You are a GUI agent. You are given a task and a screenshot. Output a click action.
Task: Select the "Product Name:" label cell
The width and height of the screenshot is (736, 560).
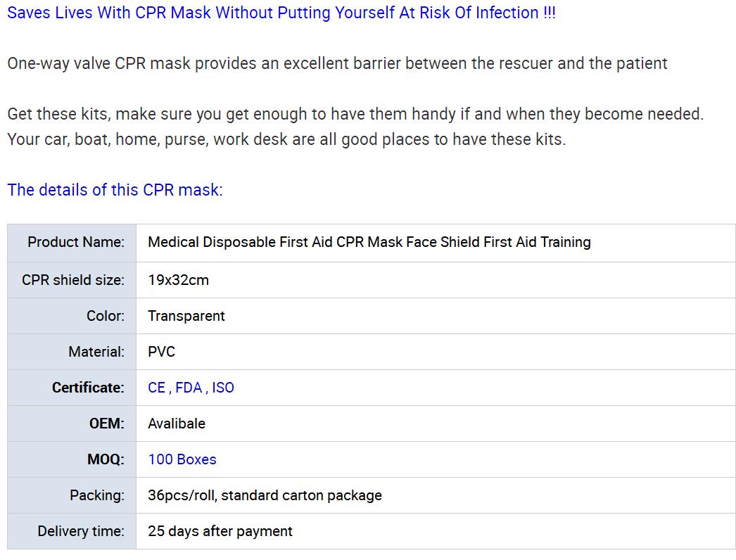tap(76, 242)
